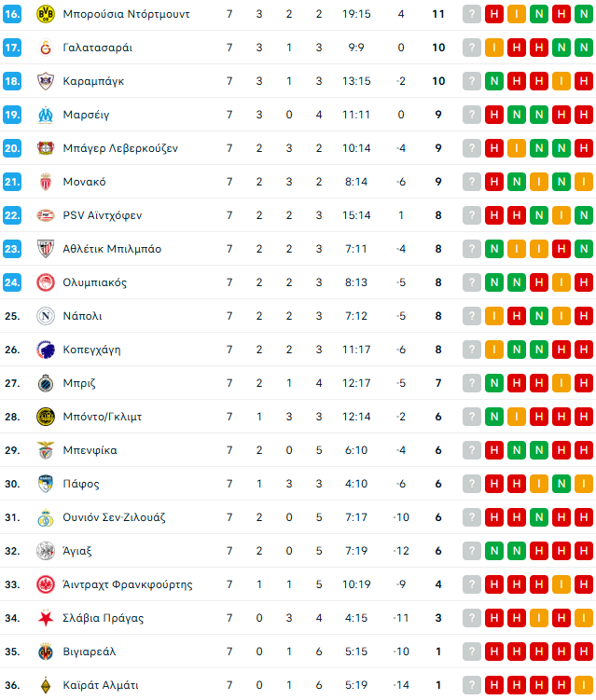Click the grey question mark in Καραμπάγκ row
596x700 pixels.
(x=471, y=81)
